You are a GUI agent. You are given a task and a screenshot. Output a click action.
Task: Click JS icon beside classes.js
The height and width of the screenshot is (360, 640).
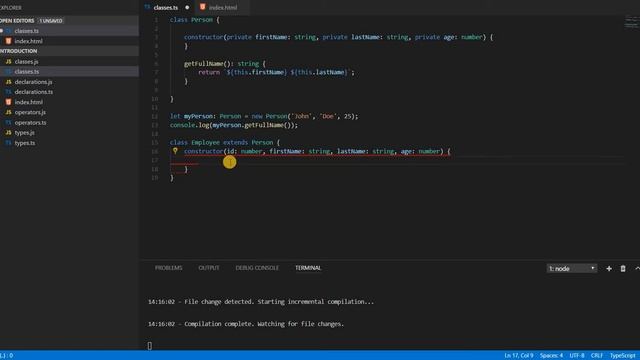8,62
